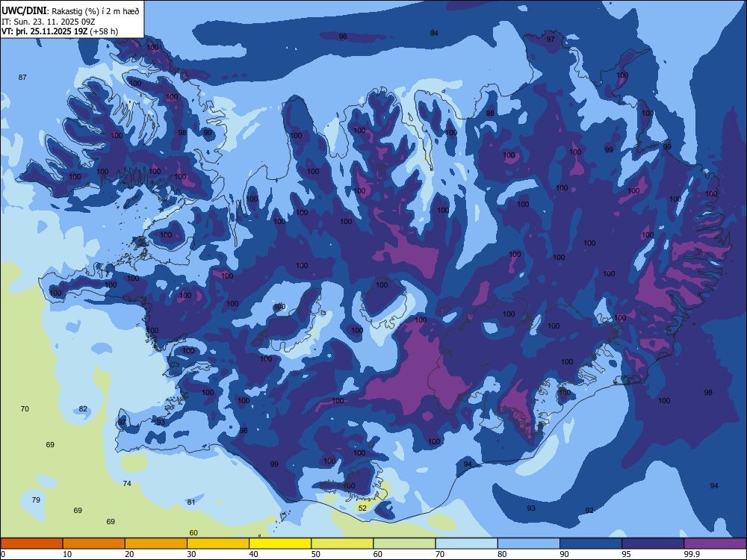This screenshot has height=560, width=747.
Task: Click the humidity value 96 near top
Action: pyautogui.click(x=343, y=36)
